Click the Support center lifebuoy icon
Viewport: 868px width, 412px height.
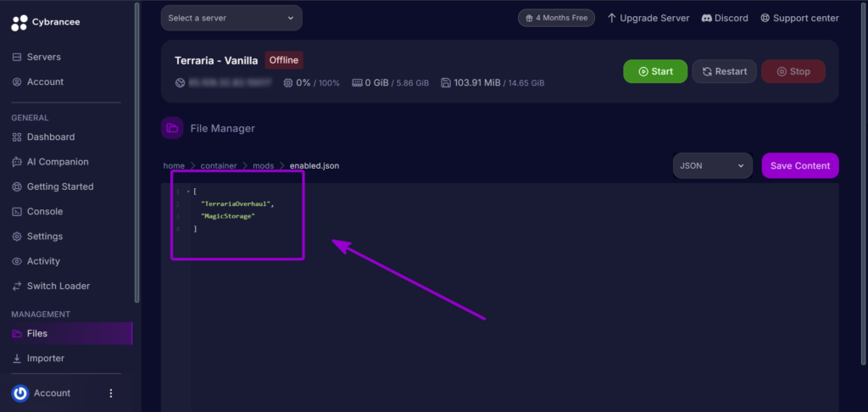click(765, 18)
